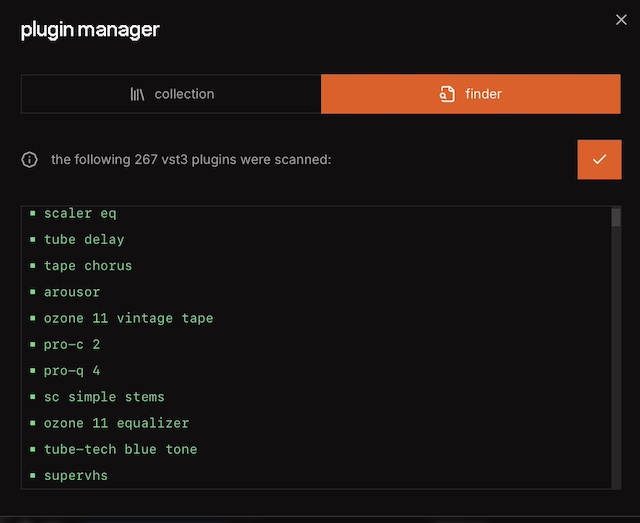Switch to the collection tab
The image size is (640, 523).
(x=171, y=94)
